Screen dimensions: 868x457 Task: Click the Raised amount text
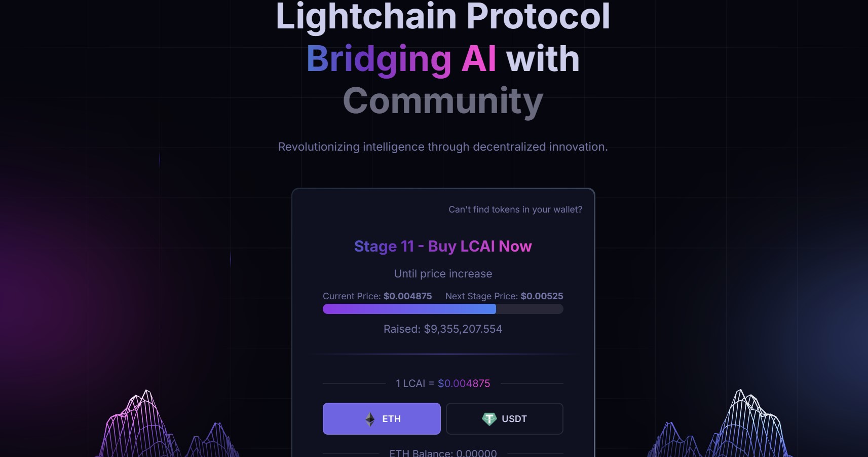point(443,329)
